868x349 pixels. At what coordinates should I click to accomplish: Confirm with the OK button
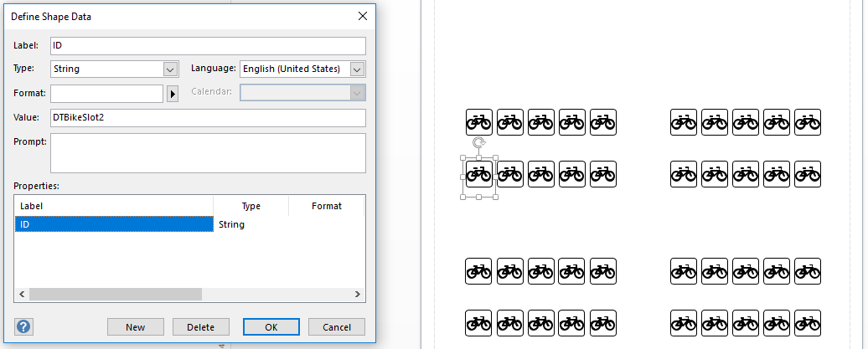[271, 327]
